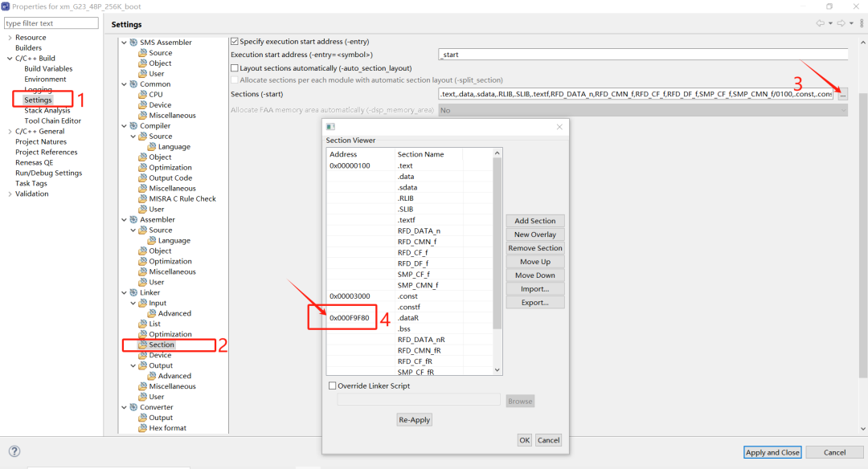Click the type filter text field
This screenshot has width=868, height=469.
51,23
